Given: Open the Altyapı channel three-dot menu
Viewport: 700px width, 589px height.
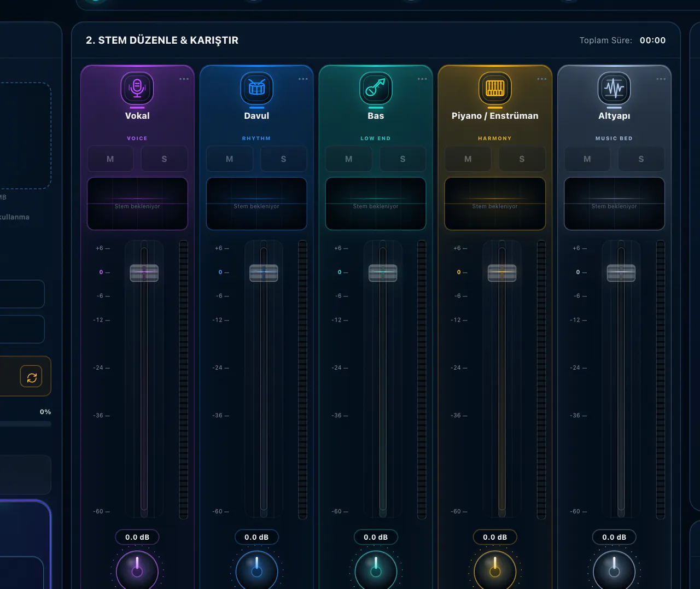Looking at the screenshot, I should pos(661,79).
